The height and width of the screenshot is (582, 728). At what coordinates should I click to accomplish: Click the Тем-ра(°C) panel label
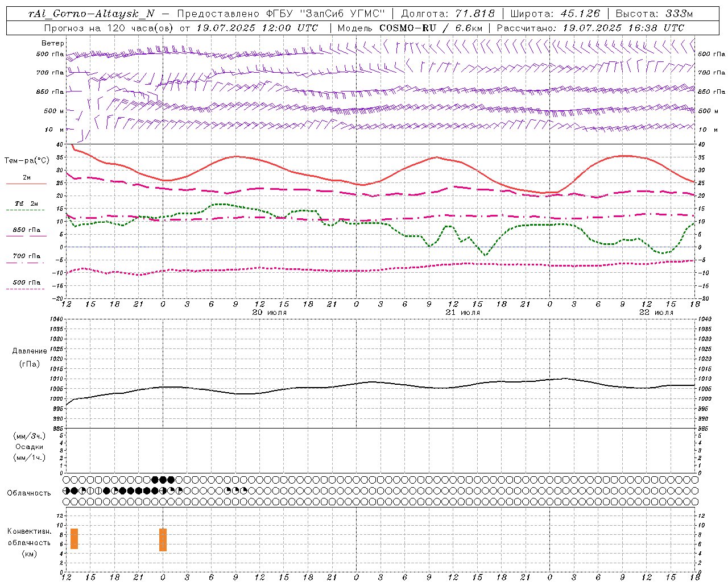click(x=27, y=161)
